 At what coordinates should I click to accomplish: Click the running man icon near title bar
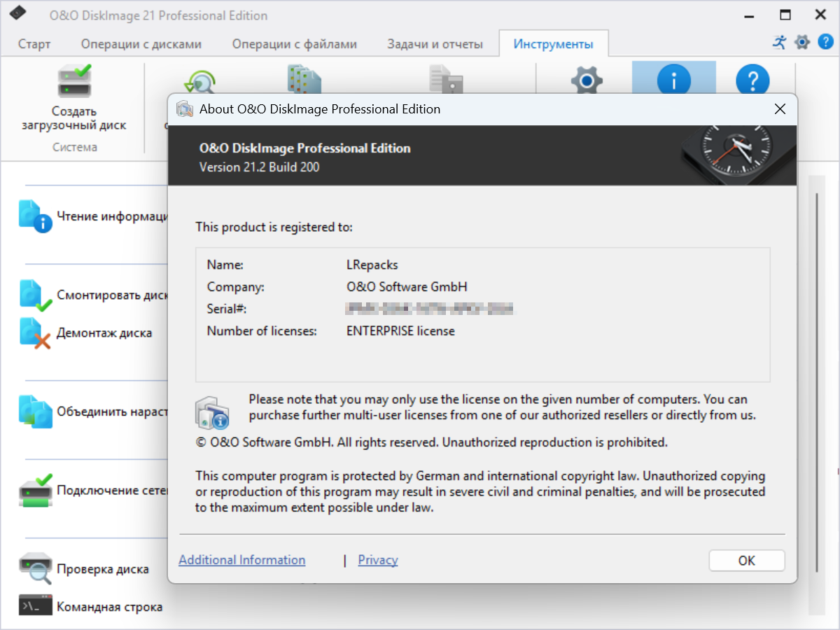pyautogui.click(x=780, y=42)
